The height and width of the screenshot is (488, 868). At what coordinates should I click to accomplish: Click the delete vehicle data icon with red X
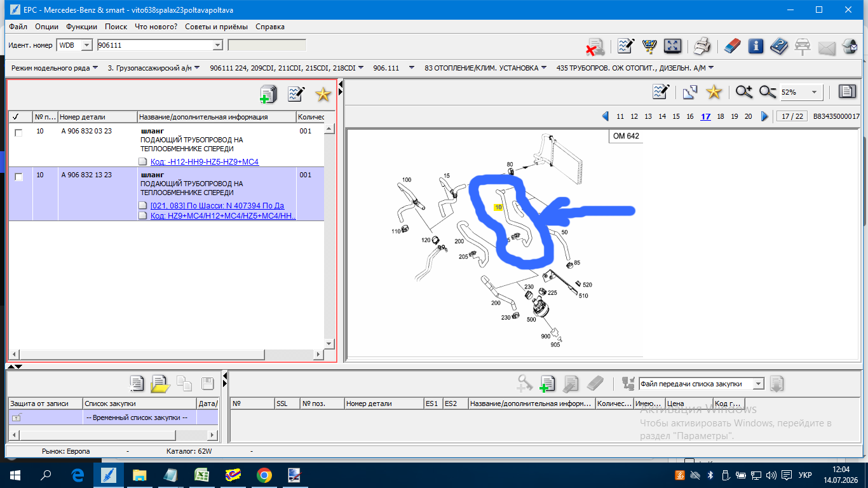595,46
